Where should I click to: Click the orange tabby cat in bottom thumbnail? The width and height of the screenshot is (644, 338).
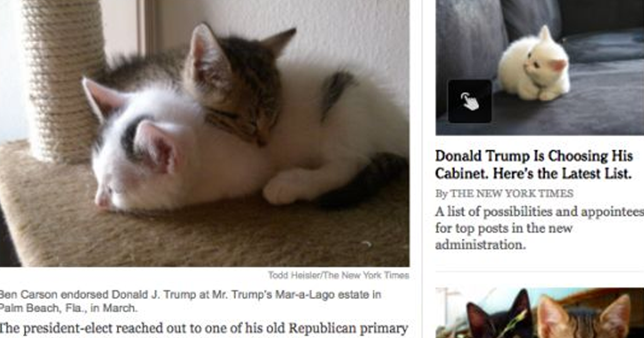tap(585, 318)
